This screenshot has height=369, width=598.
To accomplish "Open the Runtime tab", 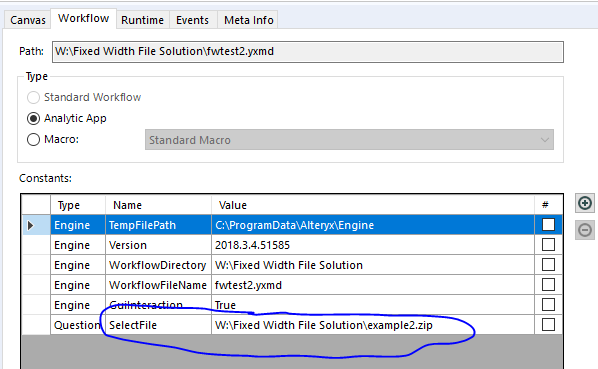I will pos(143,20).
